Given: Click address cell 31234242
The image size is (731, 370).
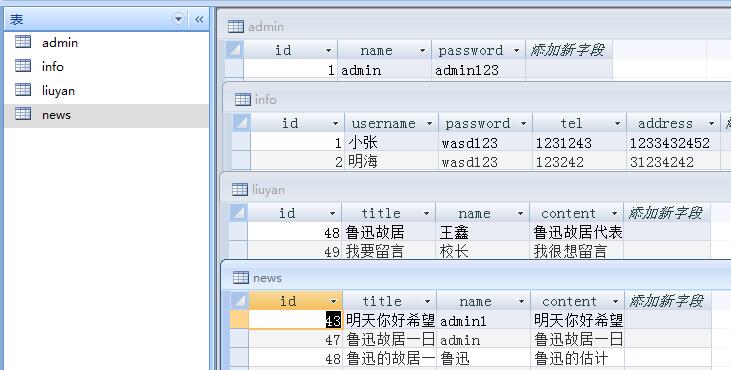Looking at the screenshot, I should [x=673, y=161].
